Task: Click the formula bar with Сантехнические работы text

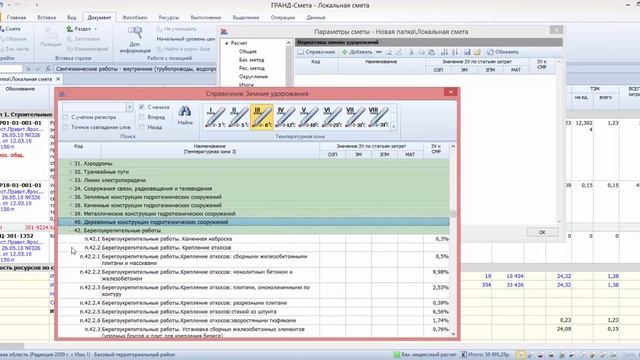Action: tap(136, 69)
